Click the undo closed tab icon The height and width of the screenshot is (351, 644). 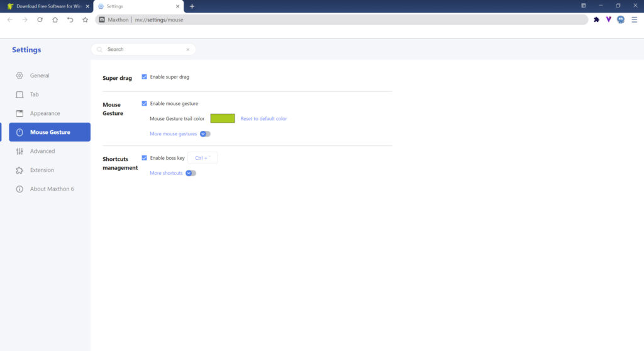click(x=70, y=19)
